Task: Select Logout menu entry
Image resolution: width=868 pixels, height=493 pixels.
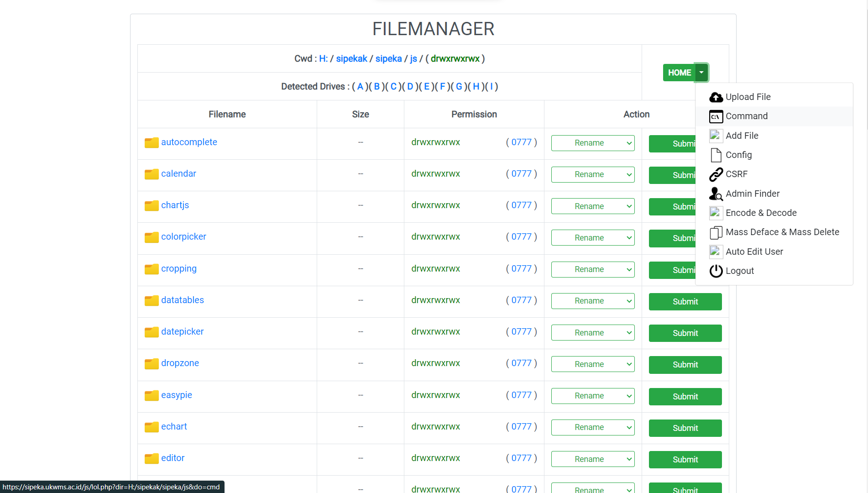Action: pos(774,271)
